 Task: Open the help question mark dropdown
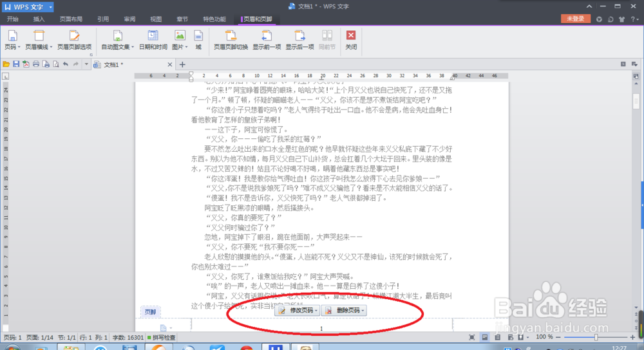point(634,19)
